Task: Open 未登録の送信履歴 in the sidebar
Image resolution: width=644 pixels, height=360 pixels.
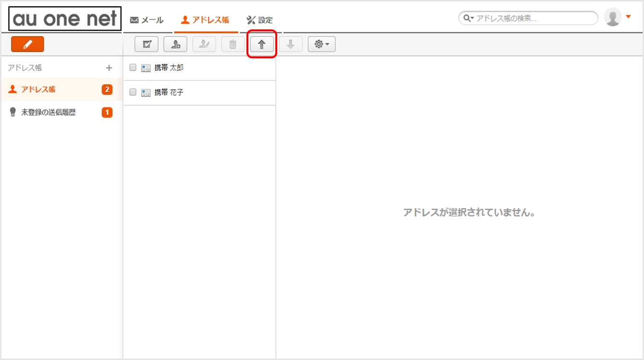Action: pos(48,112)
